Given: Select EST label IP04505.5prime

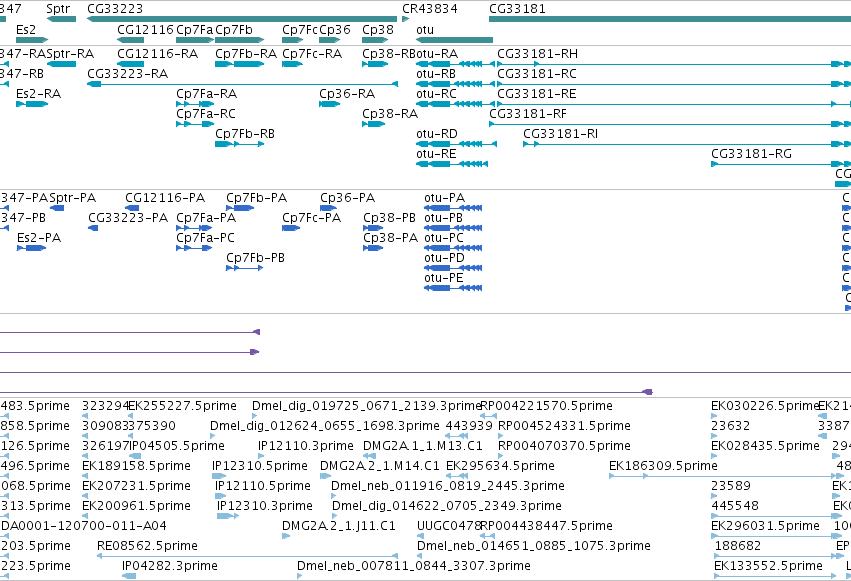Looking at the screenshot, I should point(177,446).
